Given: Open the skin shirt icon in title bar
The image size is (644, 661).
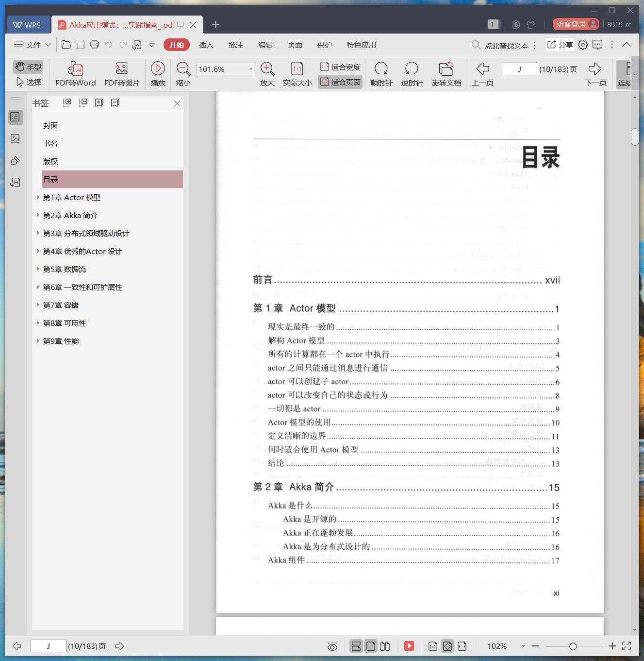Looking at the screenshot, I should pos(531,24).
